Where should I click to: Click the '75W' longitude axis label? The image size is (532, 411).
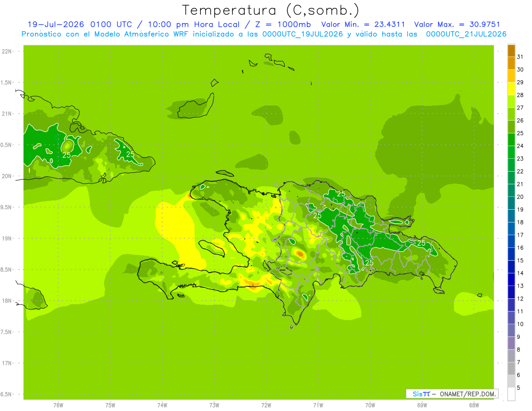coord(110,405)
